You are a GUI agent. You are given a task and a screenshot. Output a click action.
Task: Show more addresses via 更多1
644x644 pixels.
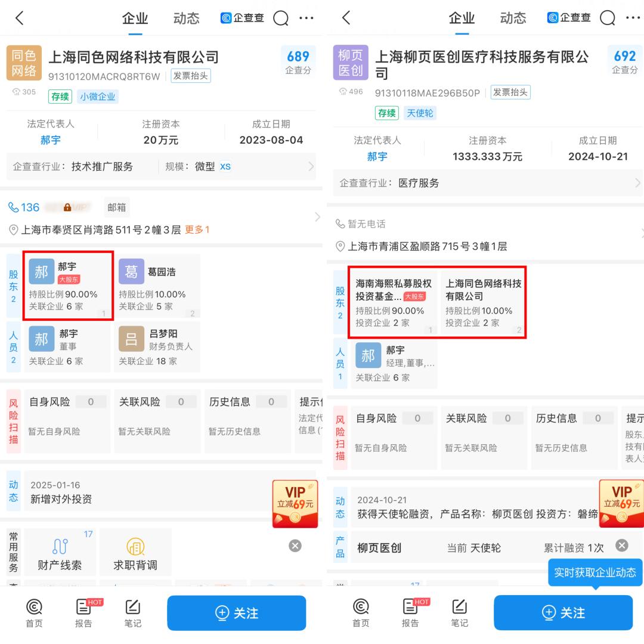click(x=197, y=230)
